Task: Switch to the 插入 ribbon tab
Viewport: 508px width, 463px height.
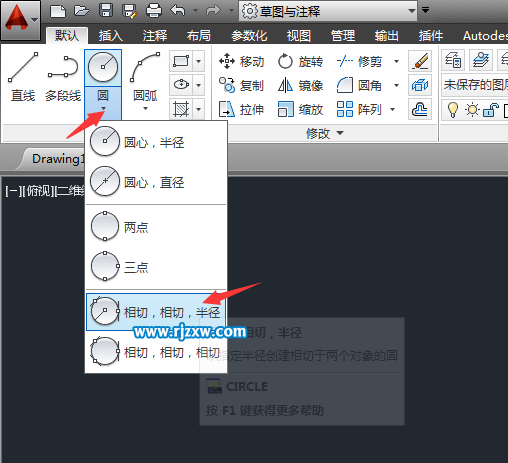Action: tap(111, 35)
